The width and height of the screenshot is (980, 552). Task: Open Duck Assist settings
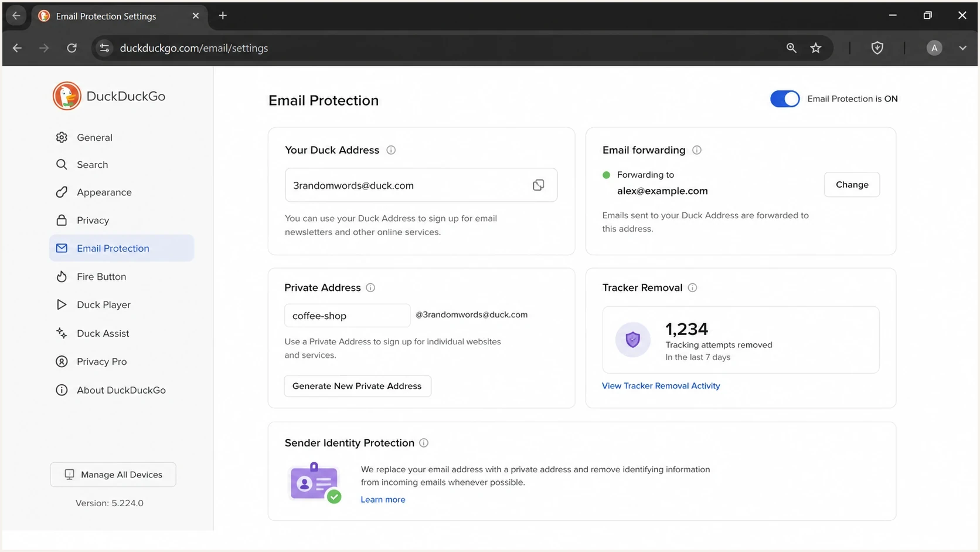(122, 333)
